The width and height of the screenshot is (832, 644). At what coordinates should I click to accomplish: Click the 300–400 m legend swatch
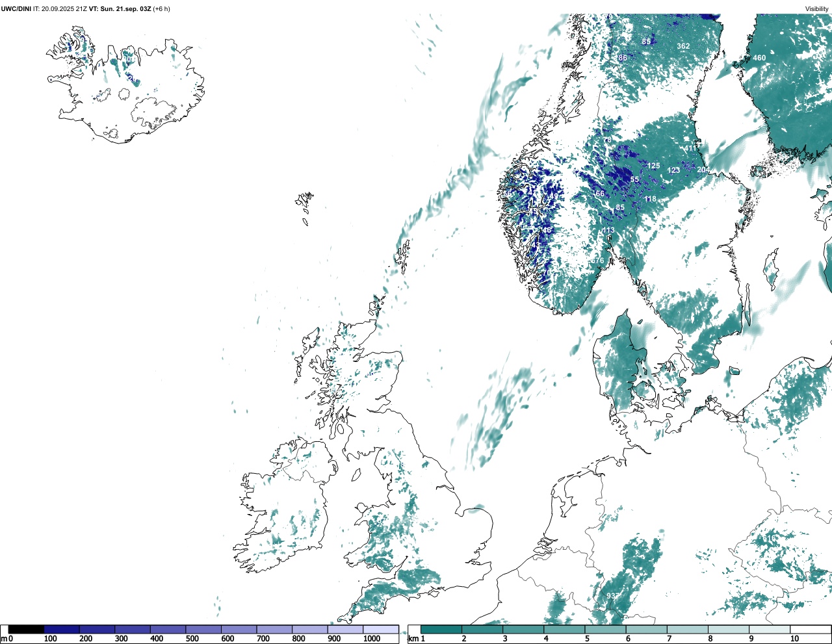click(133, 629)
